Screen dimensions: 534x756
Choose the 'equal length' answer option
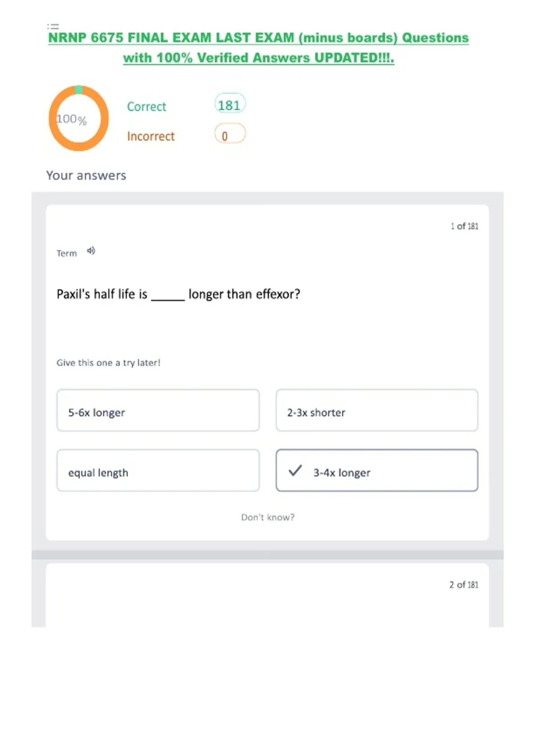[158, 470]
